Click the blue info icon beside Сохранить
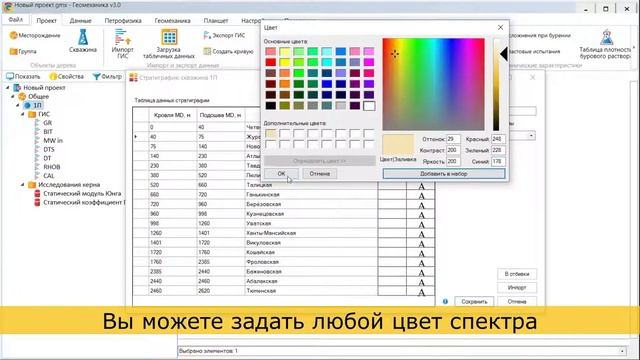This screenshot has height=360, width=640. (x=445, y=301)
